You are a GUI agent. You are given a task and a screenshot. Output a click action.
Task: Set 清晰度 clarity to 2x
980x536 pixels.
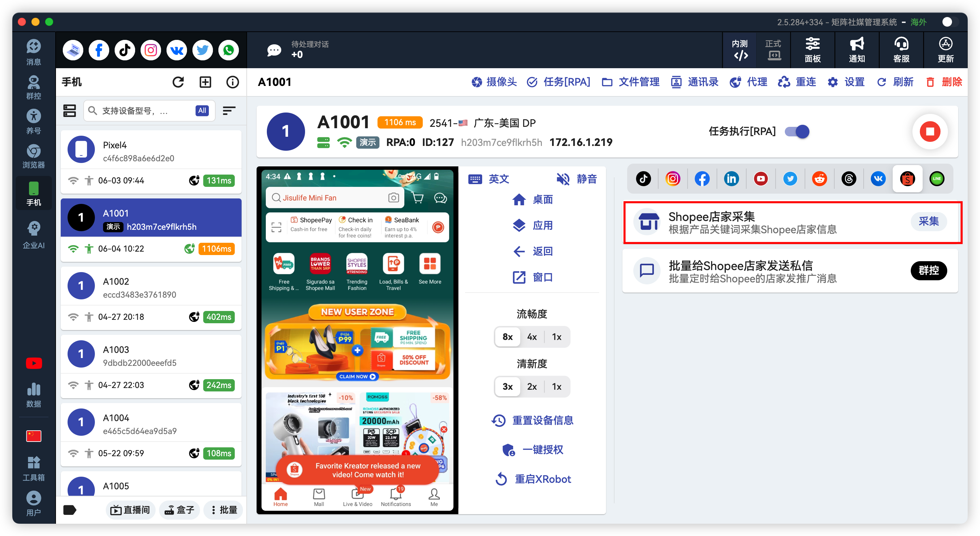[532, 387]
